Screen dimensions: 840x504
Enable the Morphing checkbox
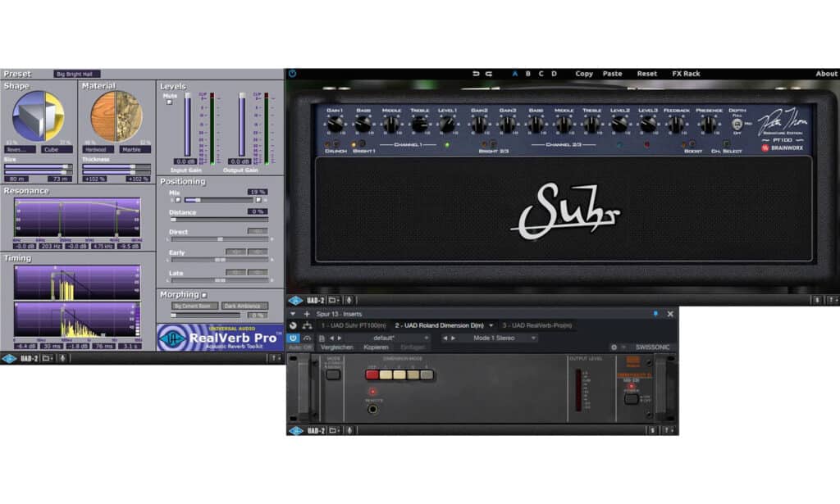point(204,295)
